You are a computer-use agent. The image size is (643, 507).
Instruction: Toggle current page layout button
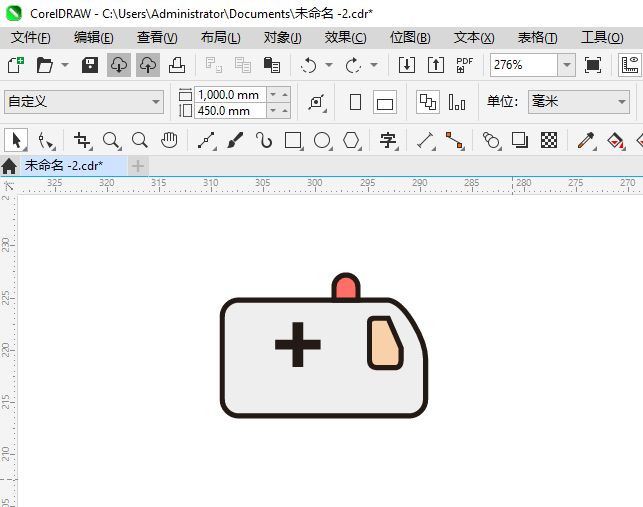pos(457,102)
